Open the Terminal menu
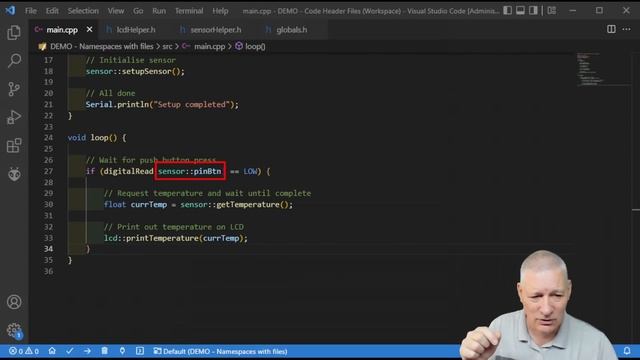The width and height of the screenshot is (640, 360). pos(189,11)
